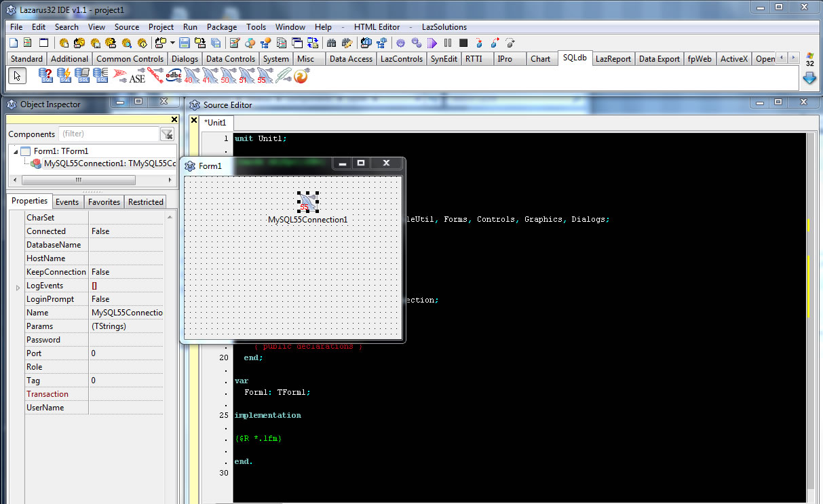Open the File menu
Image resolution: width=823 pixels, height=504 pixels.
[x=16, y=27]
